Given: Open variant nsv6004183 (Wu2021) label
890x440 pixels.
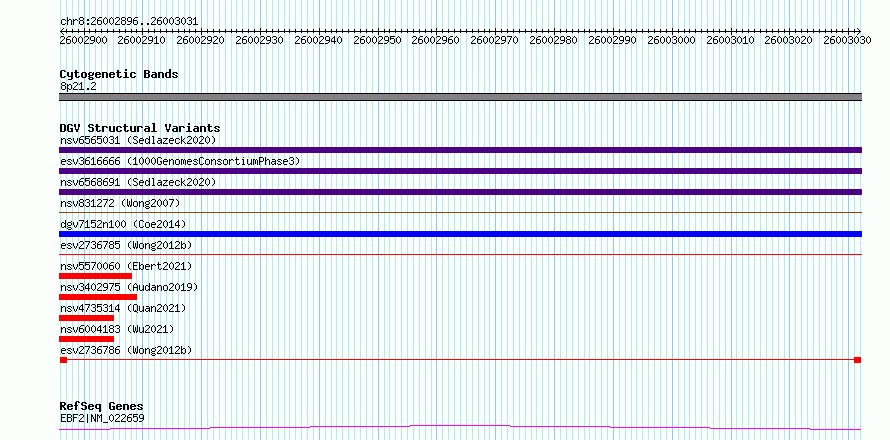Looking at the screenshot, I should pos(117,329).
